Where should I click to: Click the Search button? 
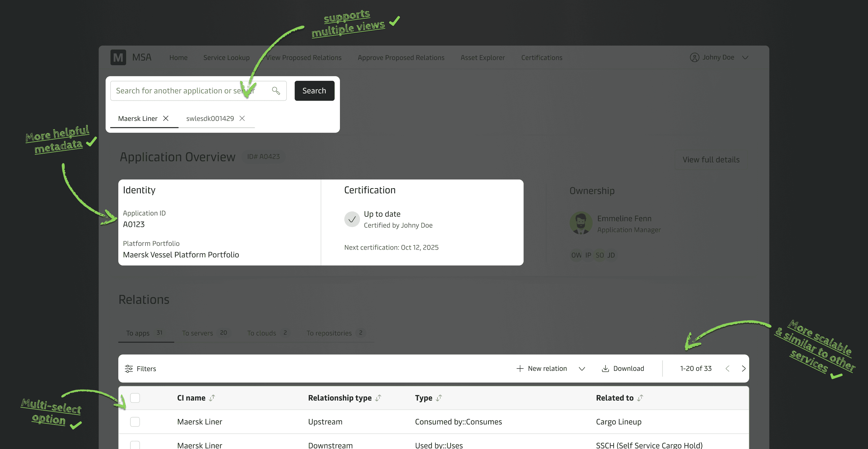[x=314, y=91]
